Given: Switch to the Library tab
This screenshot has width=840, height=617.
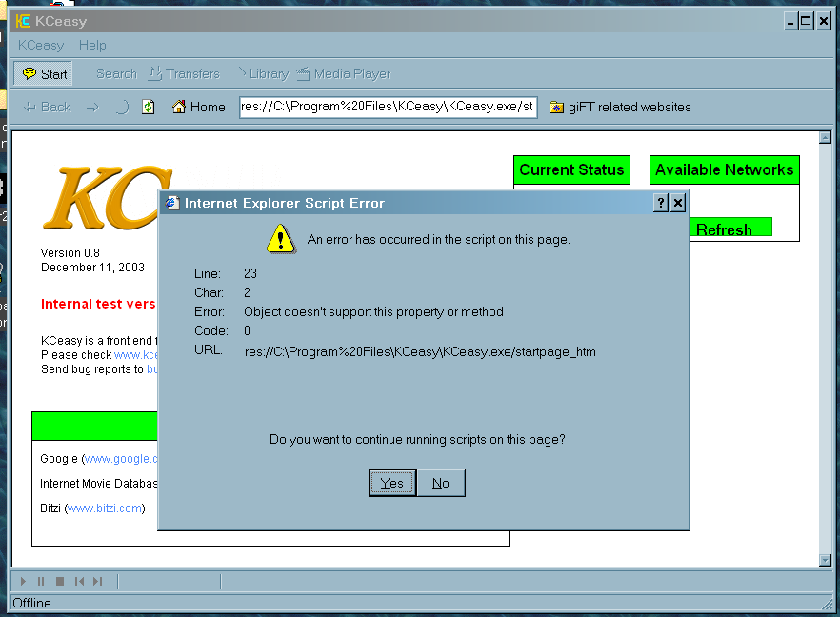Looking at the screenshot, I should click(x=263, y=74).
